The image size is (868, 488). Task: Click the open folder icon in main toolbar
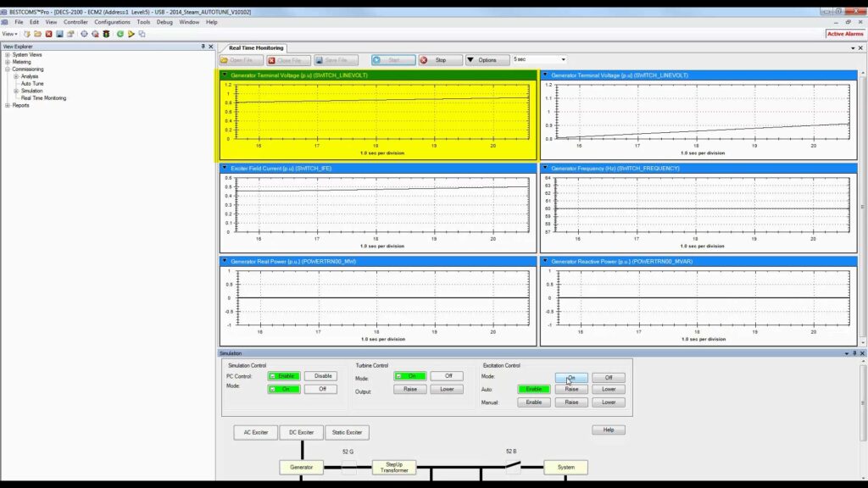click(37, 34)
